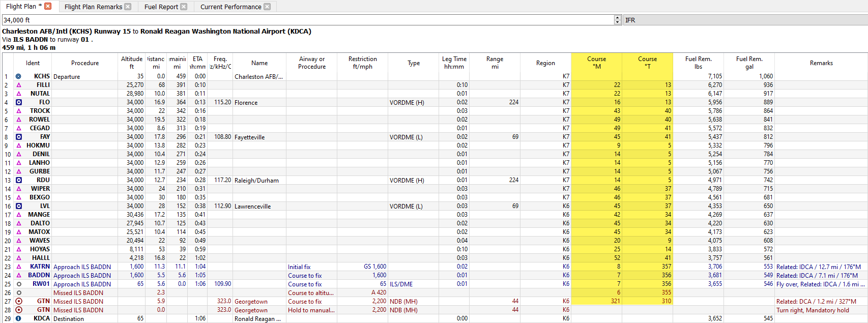Viewport: 868px width, 323px height.
Task: Click the FLO VOR station icon
Action: tap(19, 102)
